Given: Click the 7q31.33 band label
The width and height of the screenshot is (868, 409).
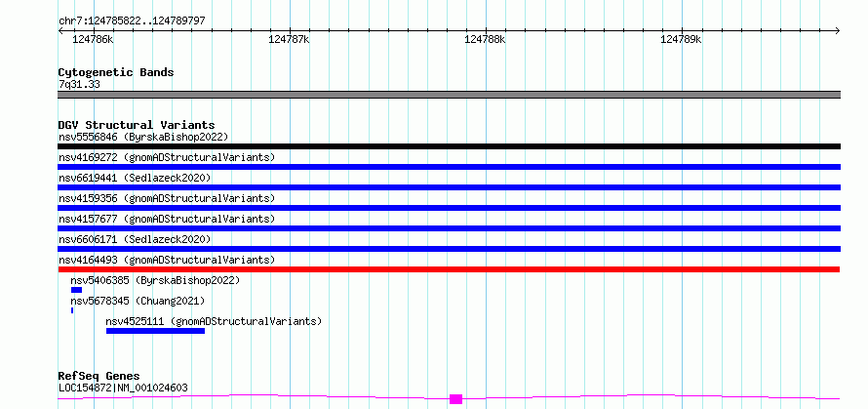Looking at the screenshot, I should point(79,85).
